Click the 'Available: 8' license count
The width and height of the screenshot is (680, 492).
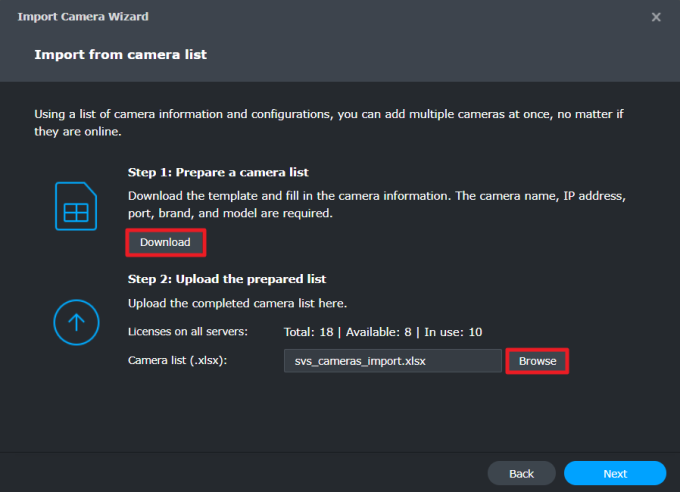coord(381,331)
